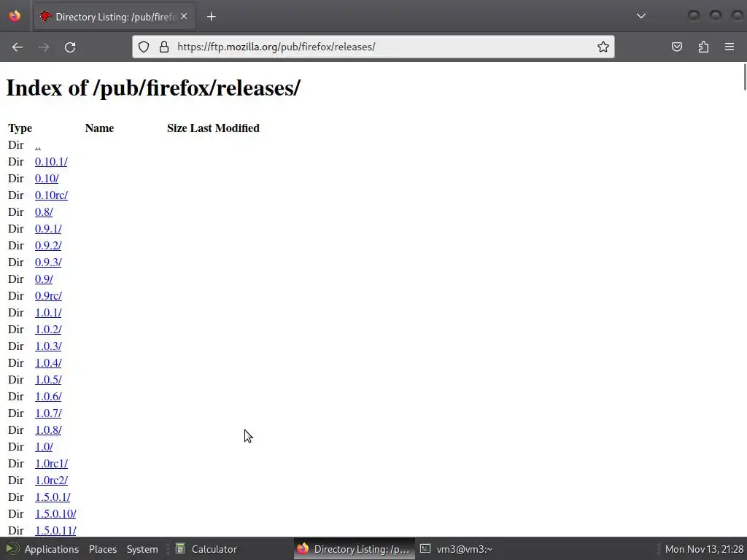Open the 1.0/ directory link
The image size is (747, 560).
44,447
